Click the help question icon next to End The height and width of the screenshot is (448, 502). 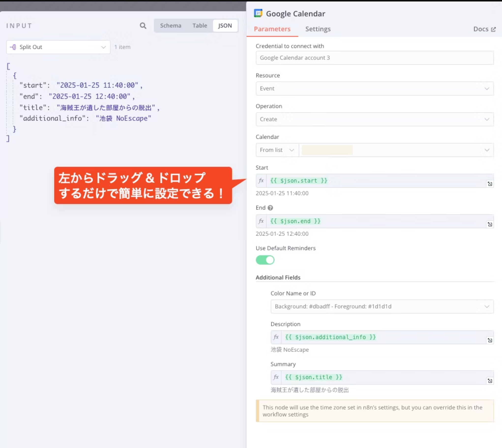[x=270, y=208]
